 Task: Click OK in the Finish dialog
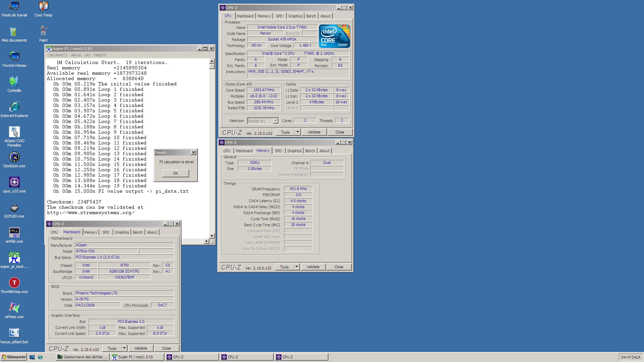click(175, 173)
